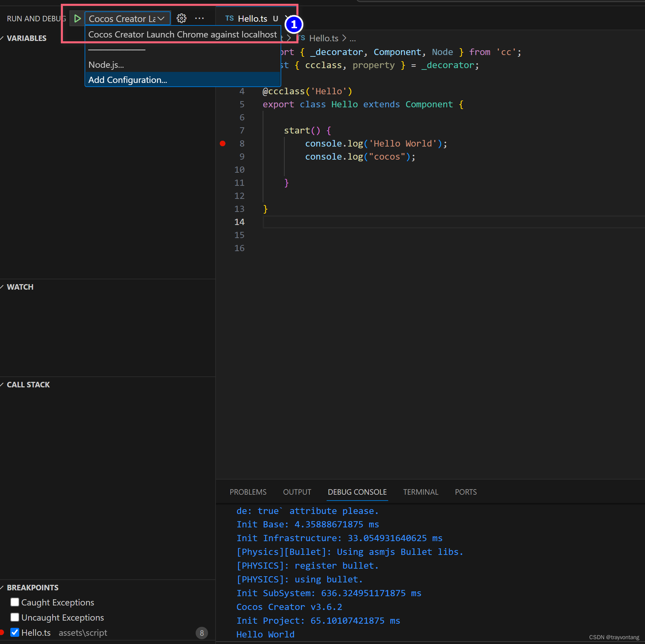Collapse the CALL STACK section

(x=28, y=385)
